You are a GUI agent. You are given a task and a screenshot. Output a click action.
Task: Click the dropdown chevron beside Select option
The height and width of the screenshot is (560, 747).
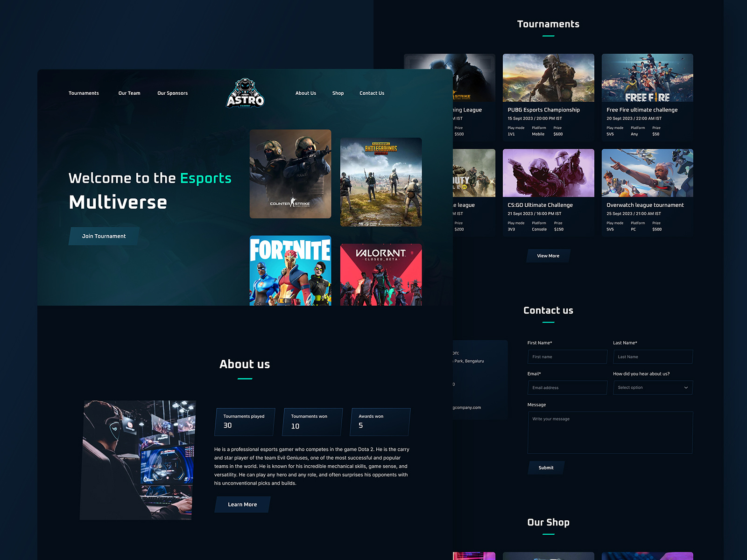(x=686, y=388)
